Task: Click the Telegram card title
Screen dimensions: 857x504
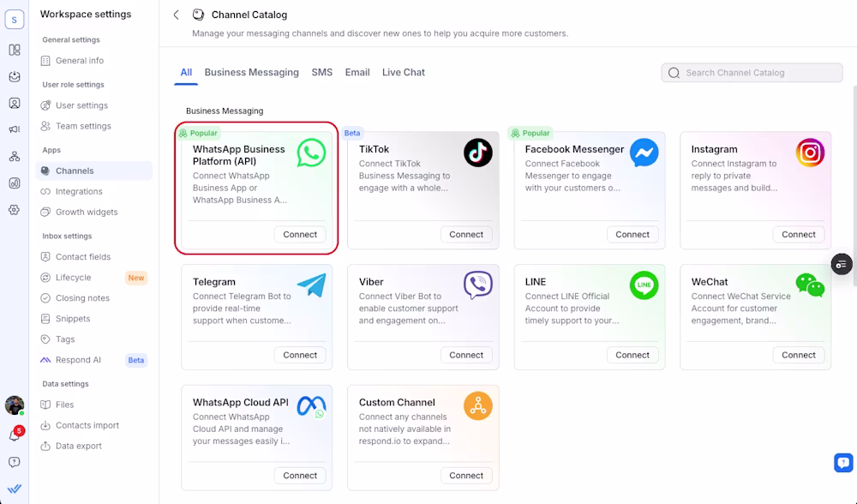Action: pyautogui.click(x=214, y=282)
